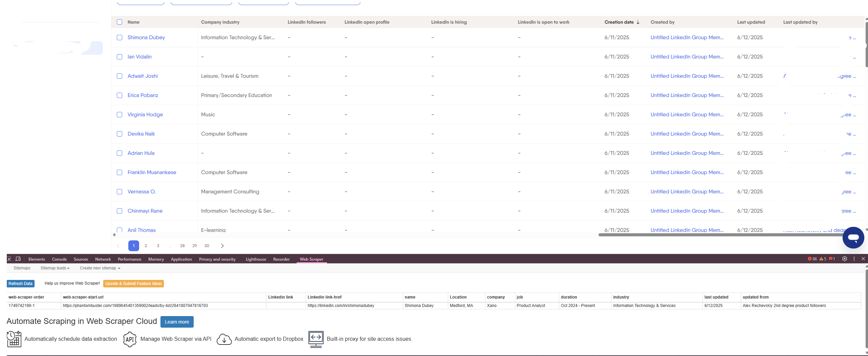Select the checkbox next to Virginia Hodge
This screenshot has height=356, width=868.
[x=120, y=115]
